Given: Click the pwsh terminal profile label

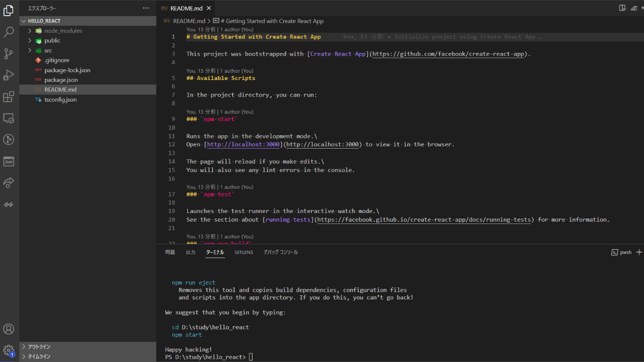Looking at the screenshot, I should click(621, 252).
